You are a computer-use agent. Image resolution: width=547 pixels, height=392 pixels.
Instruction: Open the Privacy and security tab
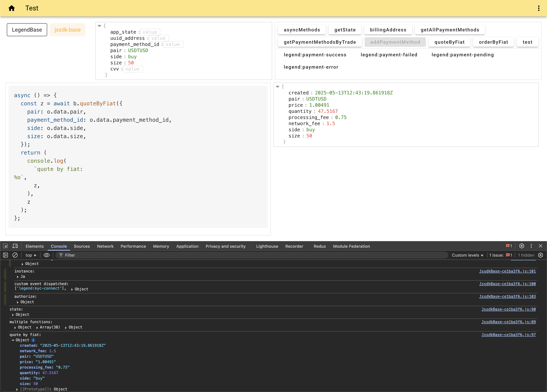coord(225,246)
